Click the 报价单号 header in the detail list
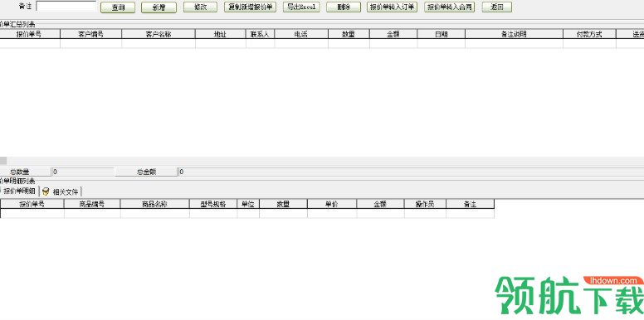 click(x=32, y=204)
